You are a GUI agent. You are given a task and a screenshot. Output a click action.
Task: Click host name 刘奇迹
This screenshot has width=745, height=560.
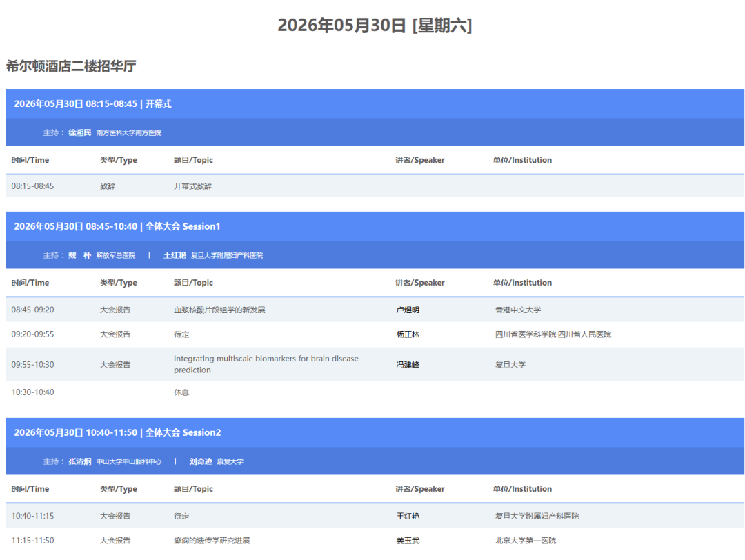pos(201,461)
